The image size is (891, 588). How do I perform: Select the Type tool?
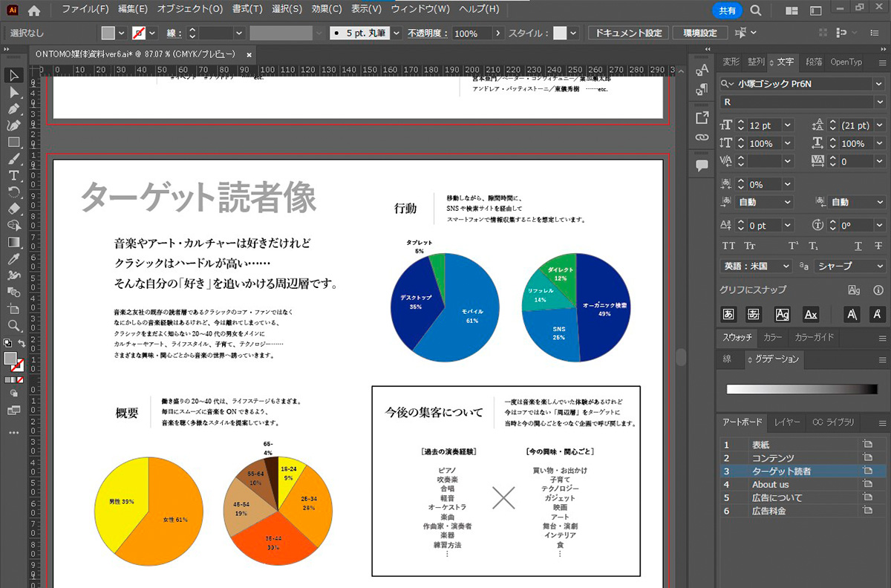14,175
